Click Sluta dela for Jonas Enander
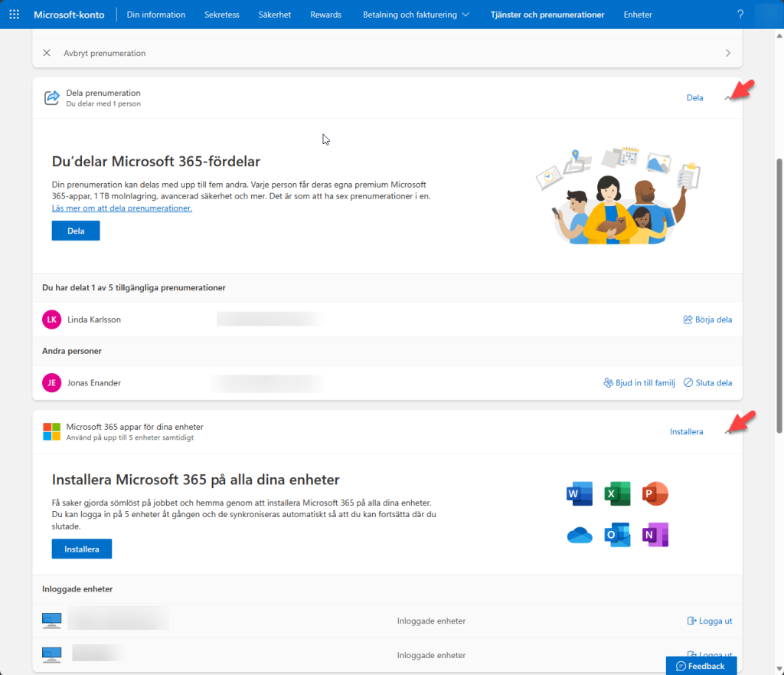The image size is (784, 675). (707, 383)
